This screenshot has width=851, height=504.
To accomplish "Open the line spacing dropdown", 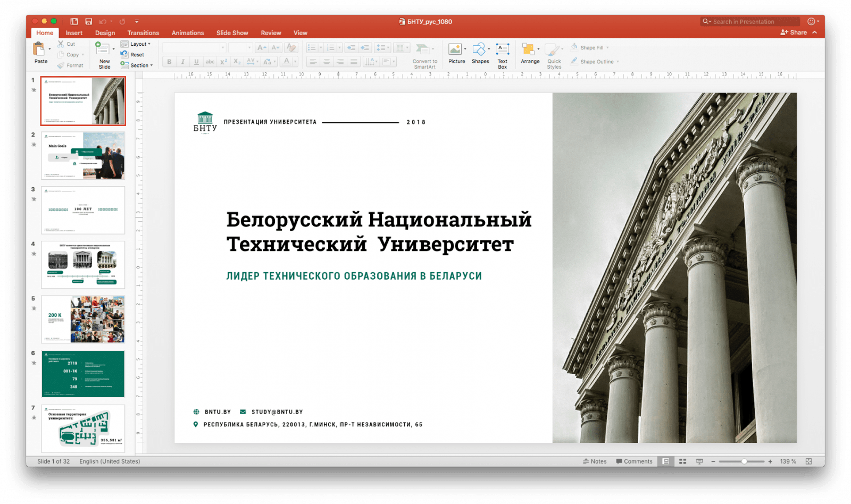I will tap(382, 48).
